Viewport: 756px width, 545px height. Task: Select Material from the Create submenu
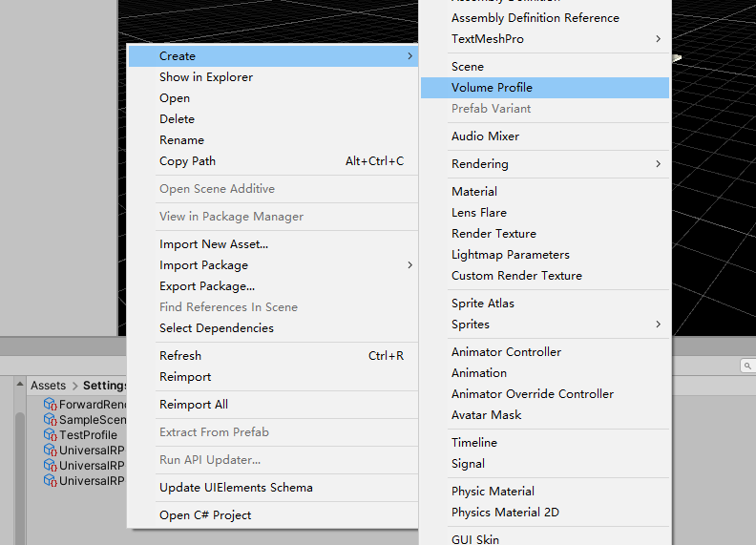(545, 192)
